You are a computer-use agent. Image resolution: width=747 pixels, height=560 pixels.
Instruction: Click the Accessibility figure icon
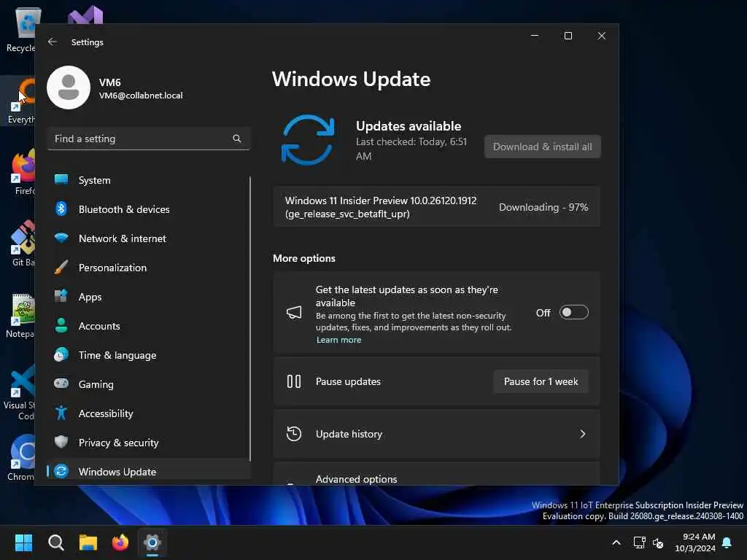[61, 413]
